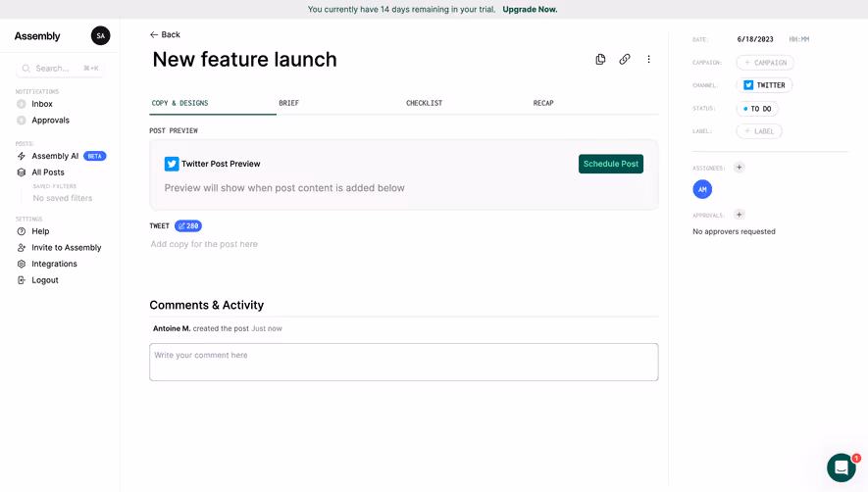Click the Schedule Post button
The height and width of the screenshot is (492, 868).
[x=611, y=164]
